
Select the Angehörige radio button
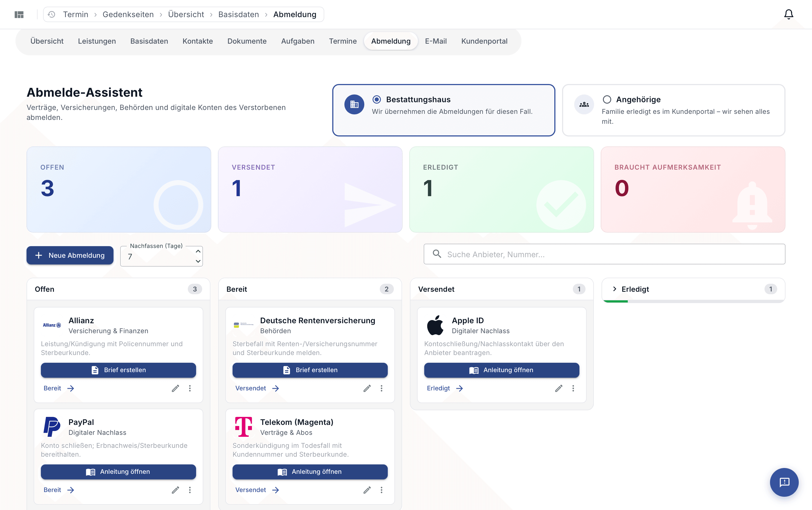(x=607, y=99)
